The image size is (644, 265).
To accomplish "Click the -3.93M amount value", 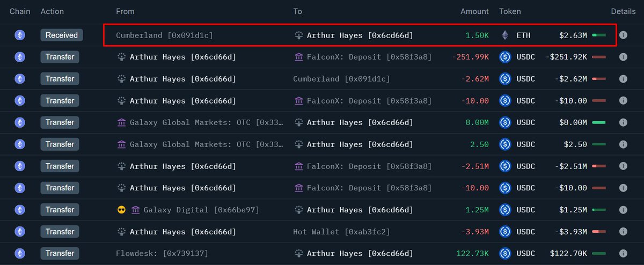I will pos(475,232).
